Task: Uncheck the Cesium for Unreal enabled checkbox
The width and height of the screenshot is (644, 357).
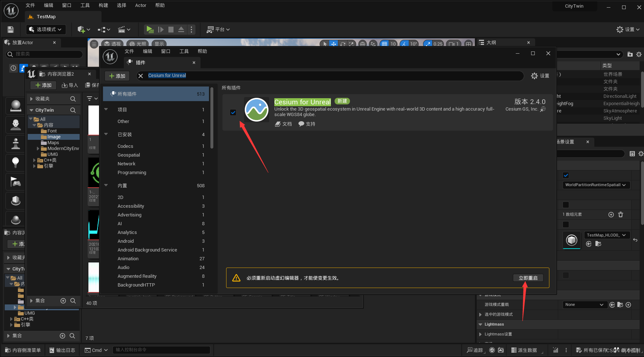Action: (x=233, y=112)
